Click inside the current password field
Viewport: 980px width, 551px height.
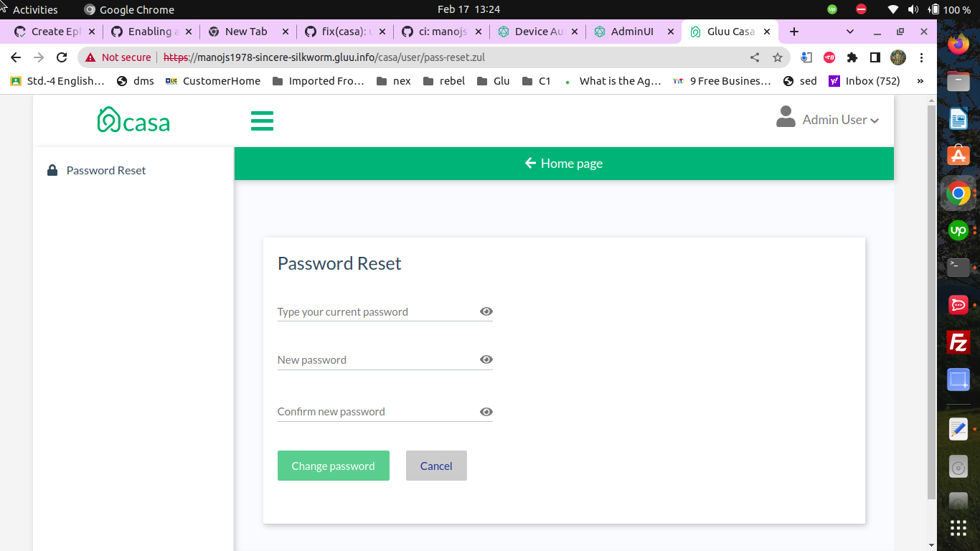359,311
